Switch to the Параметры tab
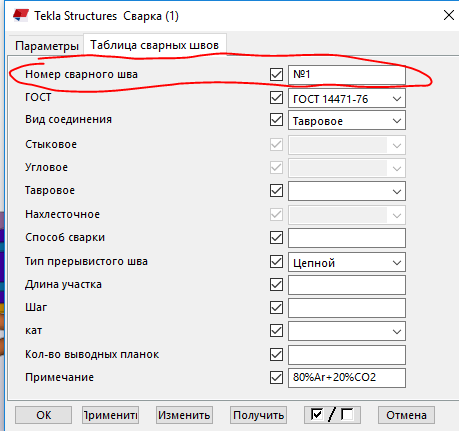The image size is (459, 431). click(x=47, y=46)
